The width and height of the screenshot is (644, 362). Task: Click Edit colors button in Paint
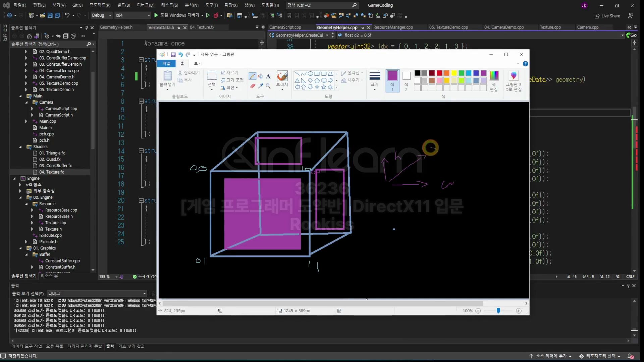tap(494, 80)
